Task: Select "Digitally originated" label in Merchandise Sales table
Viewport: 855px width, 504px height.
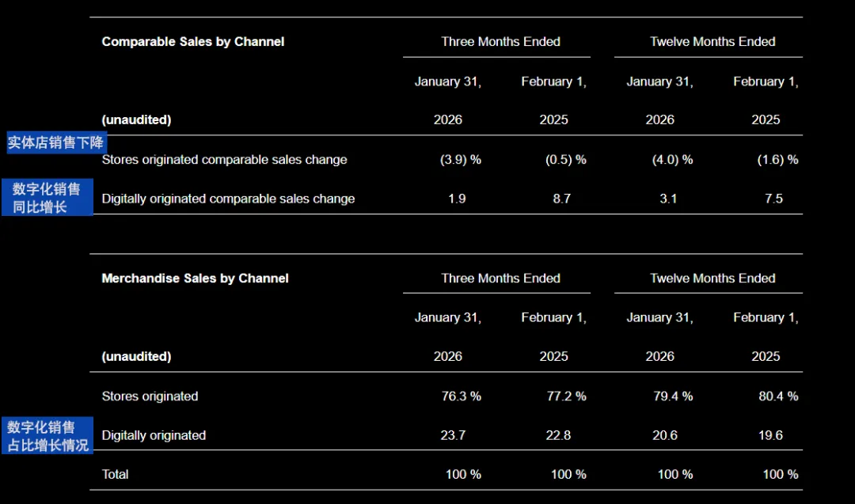Action: (x=154, y=435)
